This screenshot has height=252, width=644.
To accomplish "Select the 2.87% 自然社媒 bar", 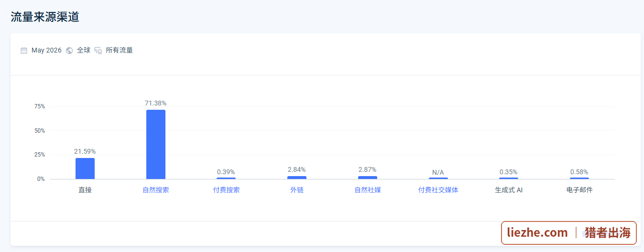I will 368,178.
